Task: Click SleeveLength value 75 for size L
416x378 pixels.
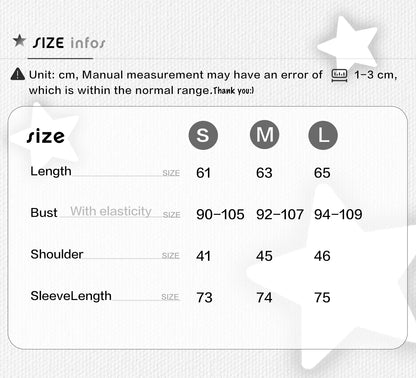Action: coord(322,298)
